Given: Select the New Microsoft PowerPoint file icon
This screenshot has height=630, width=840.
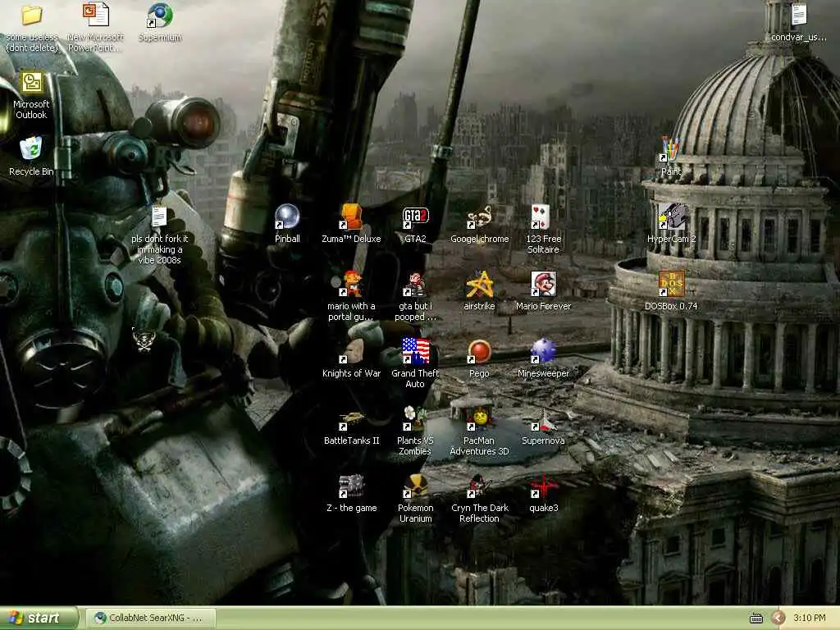Looking at the screenshot, I should [95, 15].
